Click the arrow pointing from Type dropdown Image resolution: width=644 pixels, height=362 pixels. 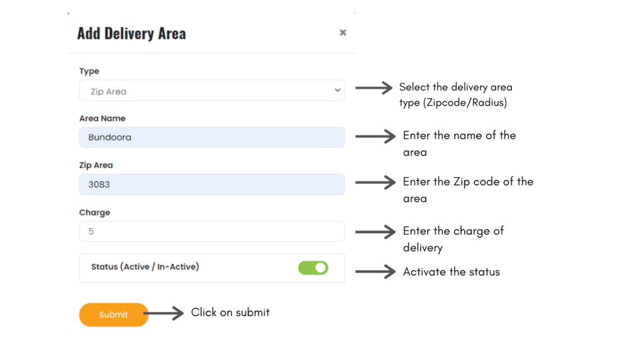tap(374, 89)
